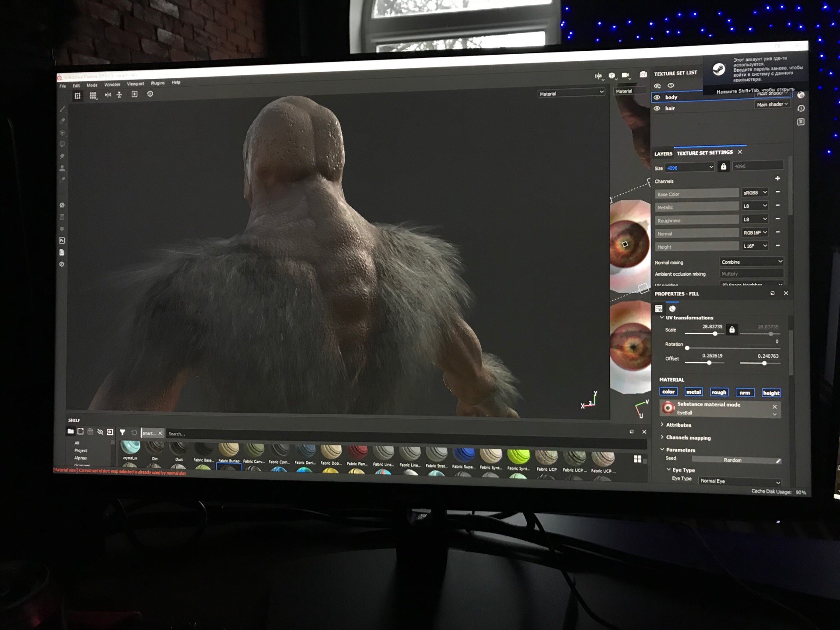
Task: Click the Random seed button
Action: pos(733,460)
